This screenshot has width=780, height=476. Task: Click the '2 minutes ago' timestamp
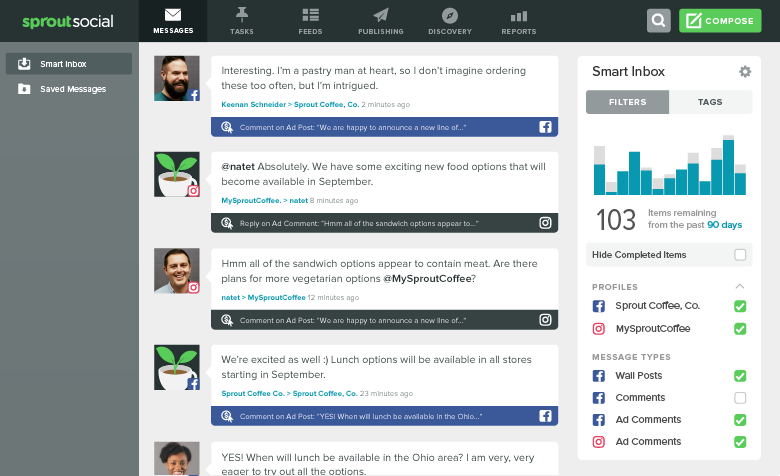[x=386, y=104]
